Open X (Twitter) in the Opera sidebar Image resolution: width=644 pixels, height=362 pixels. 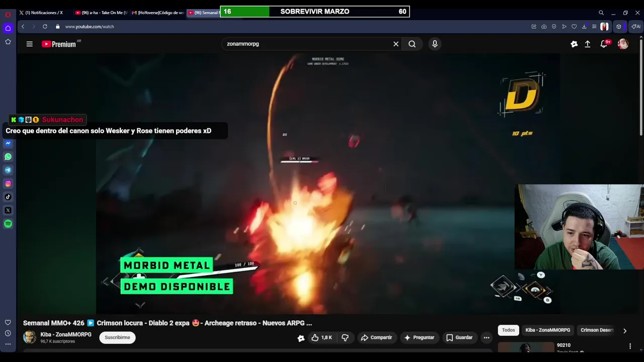click(8, 210)
